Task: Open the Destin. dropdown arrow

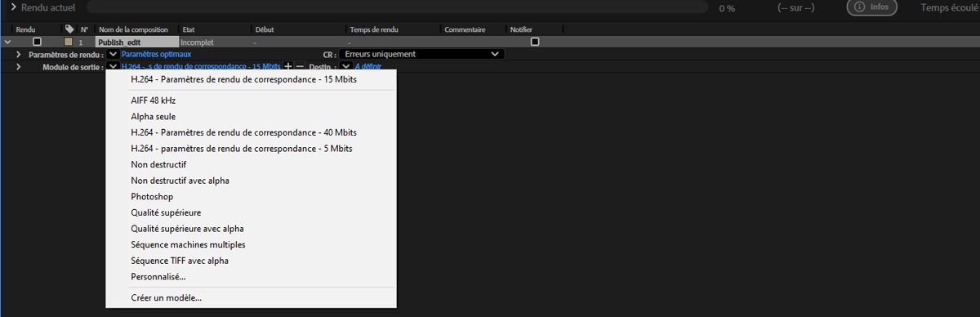Action: (346, 66)
